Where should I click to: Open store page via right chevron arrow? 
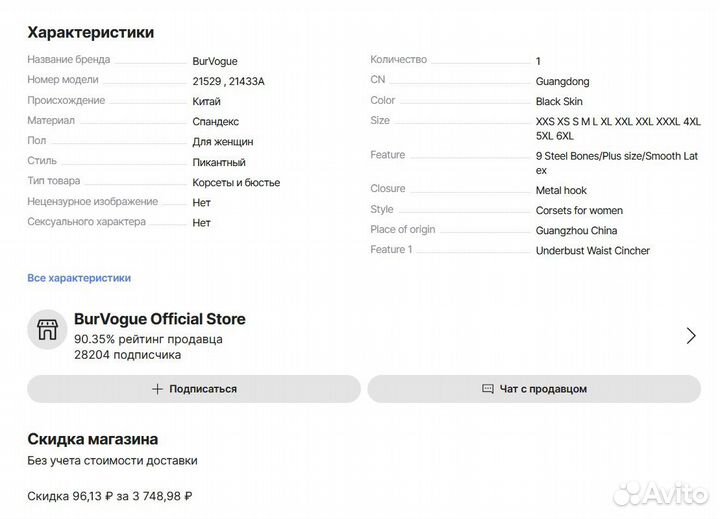coord(690,336)
